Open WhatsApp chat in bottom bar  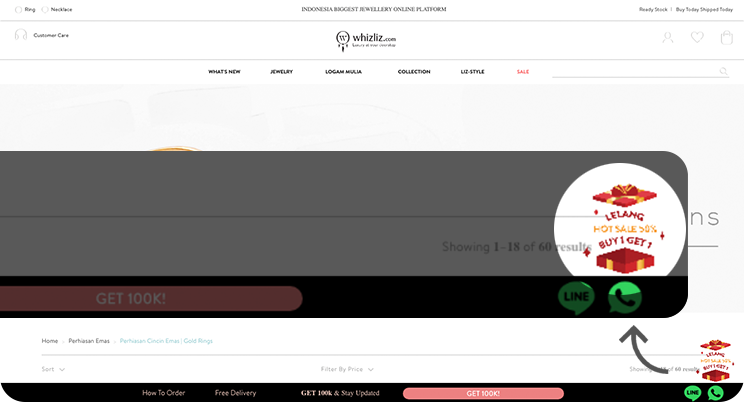[716, 393]
